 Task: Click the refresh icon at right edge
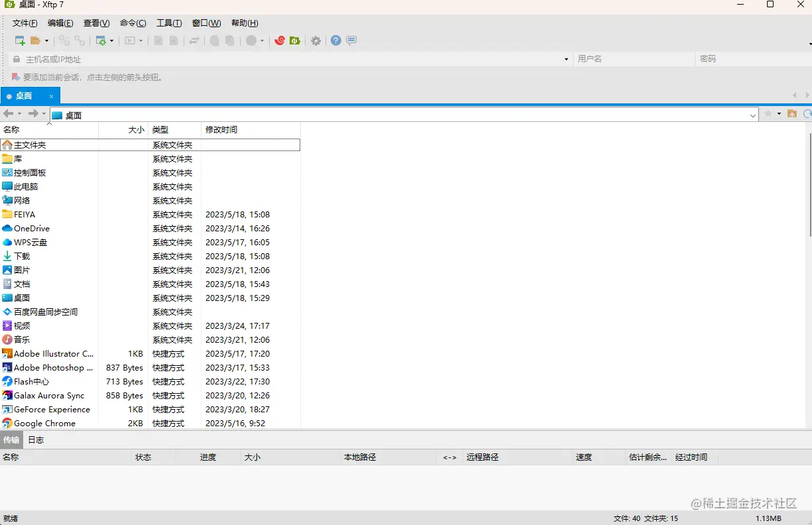pyautogui.click(x=807, y=114)
